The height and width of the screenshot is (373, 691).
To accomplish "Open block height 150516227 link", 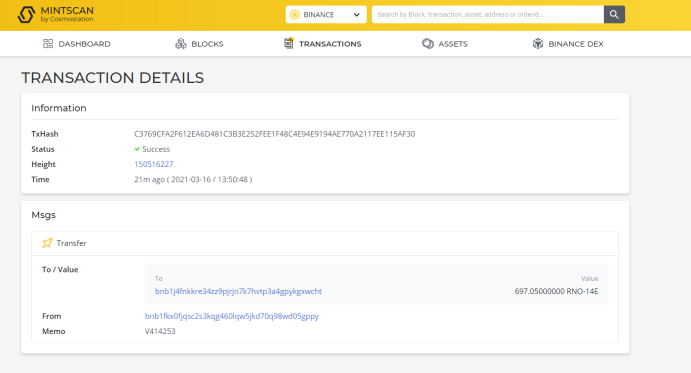I will coord(154,164).
